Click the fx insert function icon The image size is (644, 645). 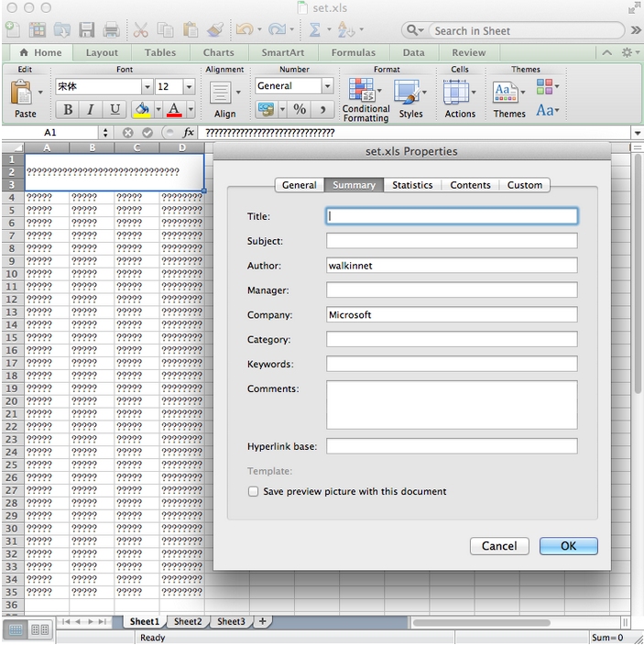point(189,133)
